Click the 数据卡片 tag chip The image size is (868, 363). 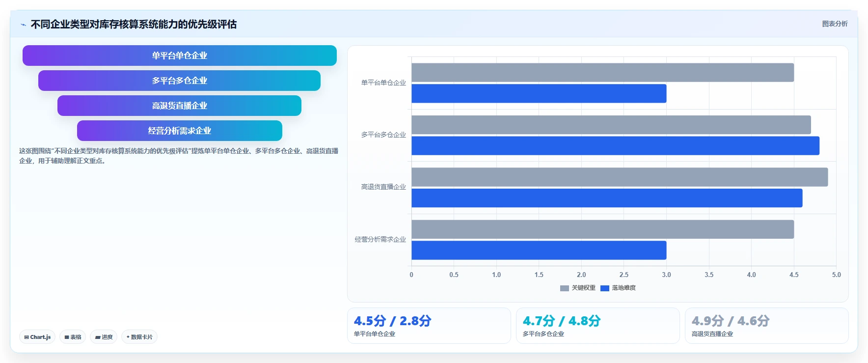(139, 337)
